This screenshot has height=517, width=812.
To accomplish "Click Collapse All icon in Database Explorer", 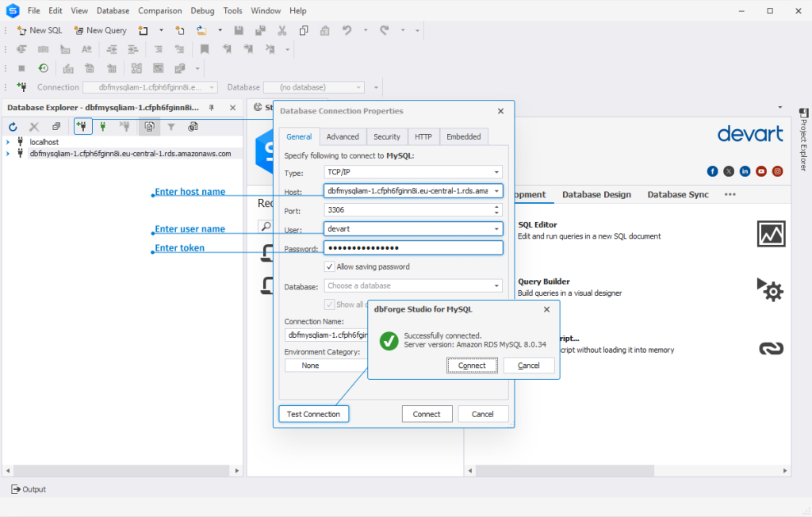I will click(56, 126).
